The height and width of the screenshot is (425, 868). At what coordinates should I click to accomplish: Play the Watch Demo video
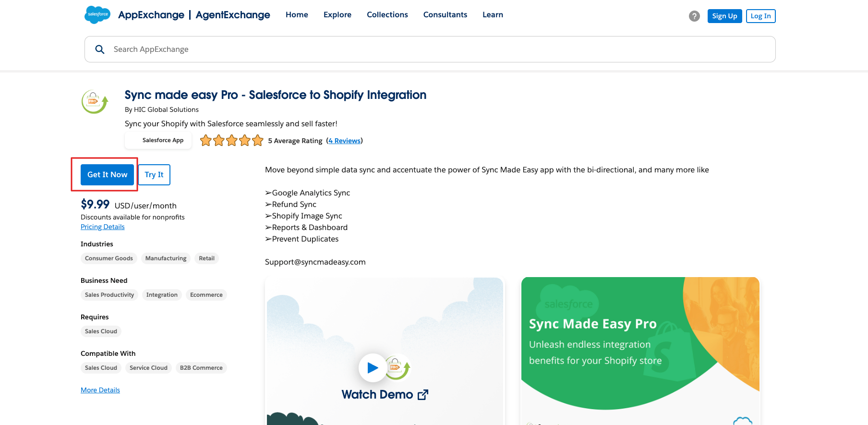373,368
